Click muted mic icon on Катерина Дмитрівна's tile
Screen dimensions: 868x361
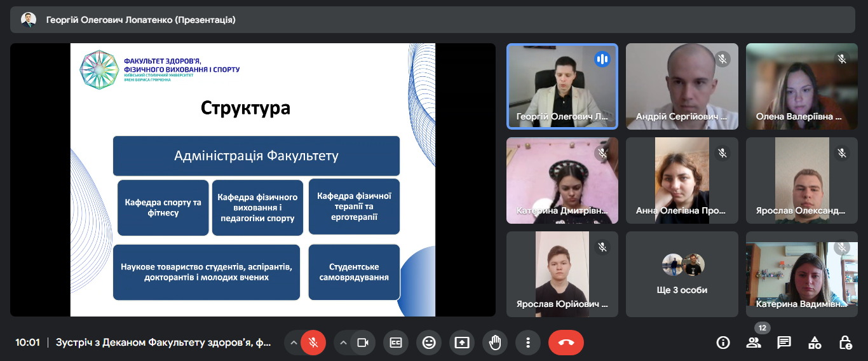602,153
